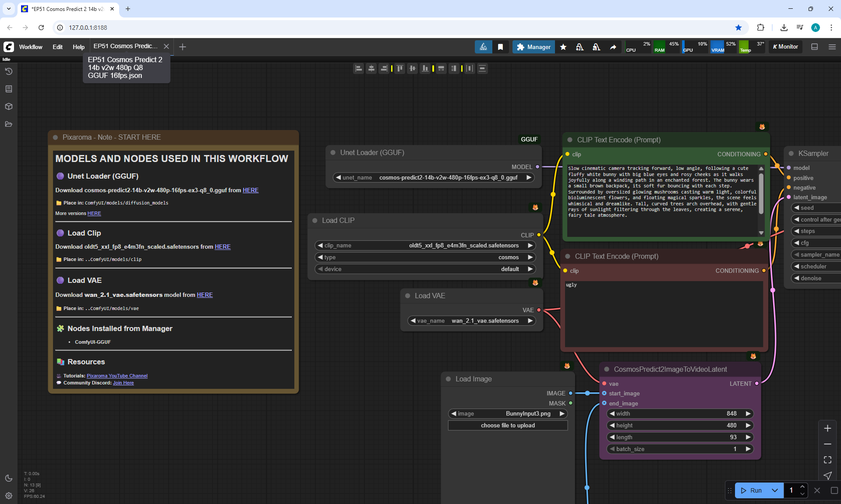Open the Queue history sidebar icon
Viewport: 841px width, 504px height.
9,71
